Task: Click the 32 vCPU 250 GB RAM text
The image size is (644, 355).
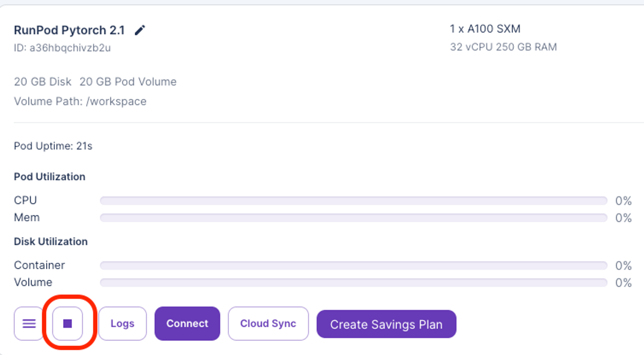Action: (x=503, y=47)
